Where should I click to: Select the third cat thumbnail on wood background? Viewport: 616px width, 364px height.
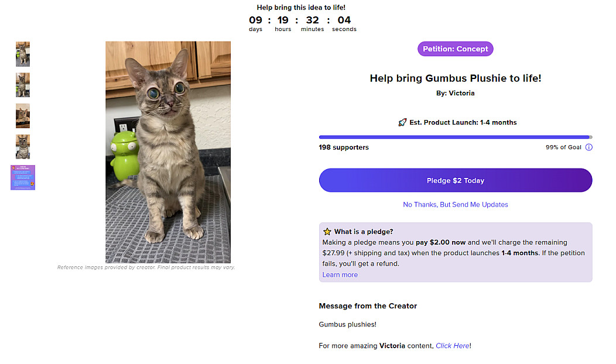click(23, 116)
